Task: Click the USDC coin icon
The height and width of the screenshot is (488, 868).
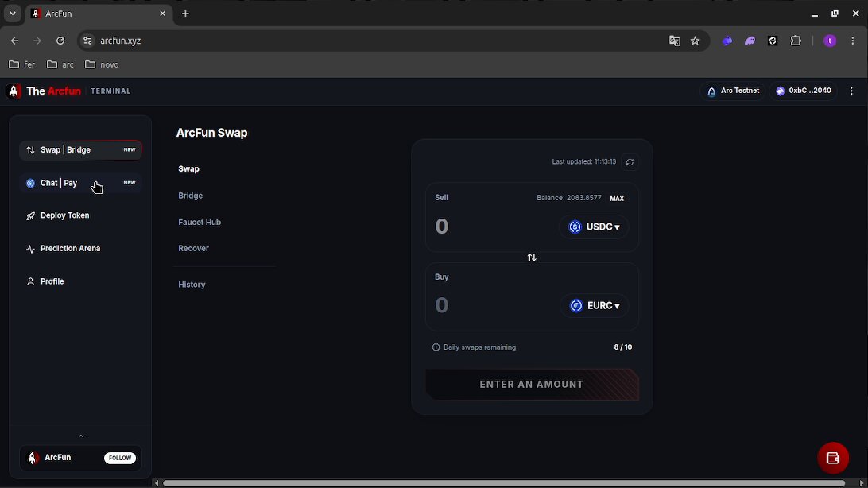Action: coord(575,227)
